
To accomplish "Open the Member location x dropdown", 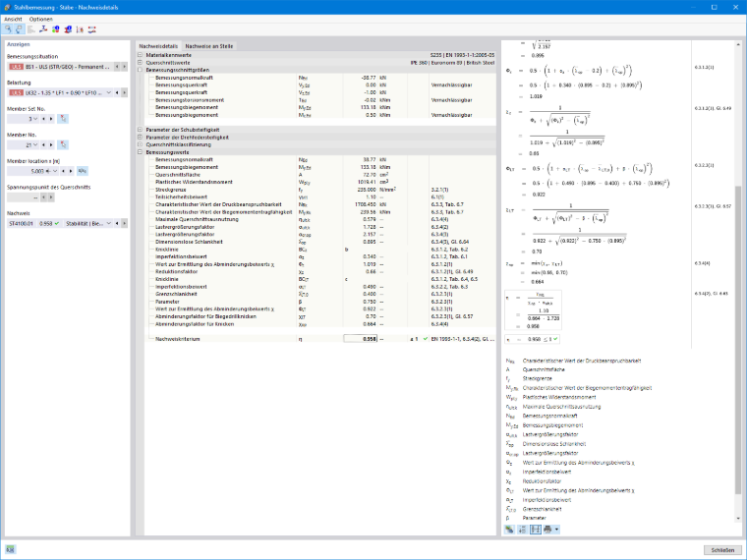I will (x=55, y=171).
